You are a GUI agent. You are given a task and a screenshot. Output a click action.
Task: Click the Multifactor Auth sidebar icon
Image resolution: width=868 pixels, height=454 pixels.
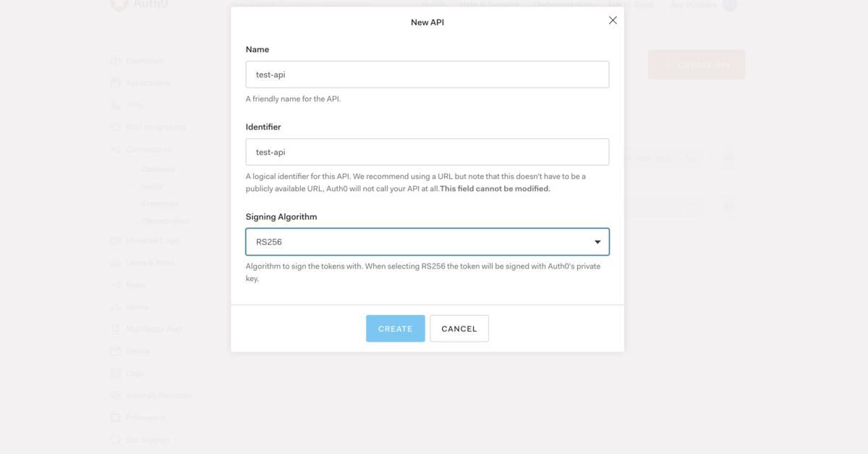pos(115,329)
